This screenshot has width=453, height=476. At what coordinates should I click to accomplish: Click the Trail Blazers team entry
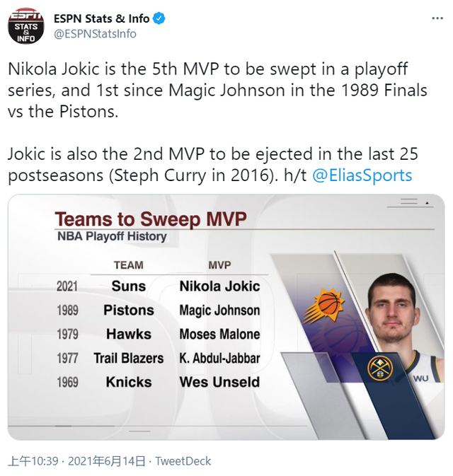pyautogui.click(x=128, y=358)
